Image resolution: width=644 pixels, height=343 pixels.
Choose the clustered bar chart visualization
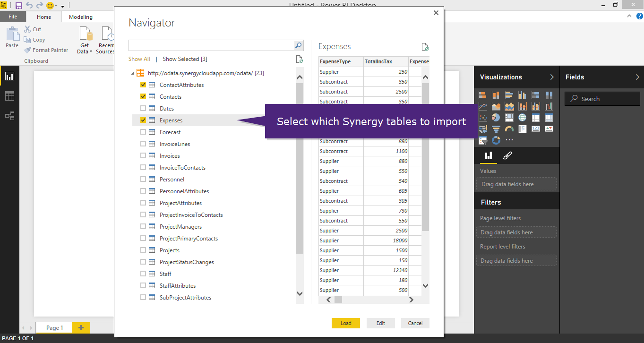(x=509, y=95)
